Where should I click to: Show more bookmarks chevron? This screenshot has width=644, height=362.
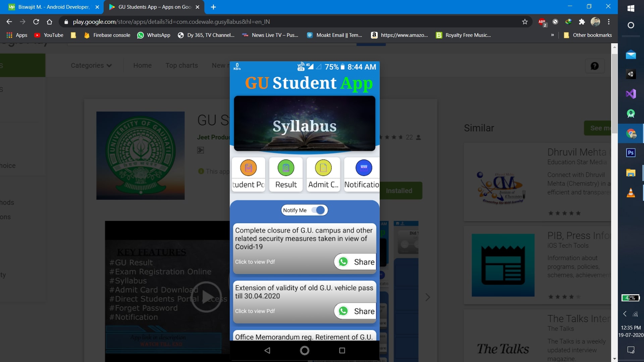pyautogui.click(x=552, y=35)
